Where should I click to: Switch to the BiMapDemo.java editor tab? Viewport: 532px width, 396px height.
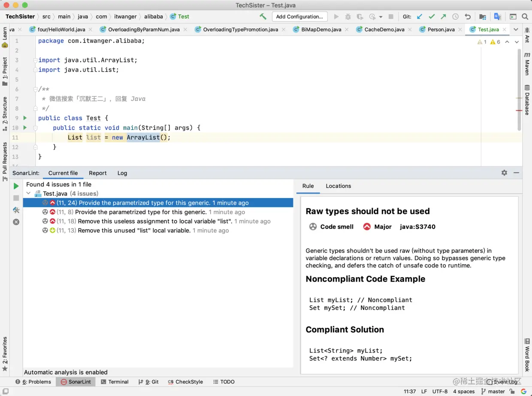[x=321, y=30]
